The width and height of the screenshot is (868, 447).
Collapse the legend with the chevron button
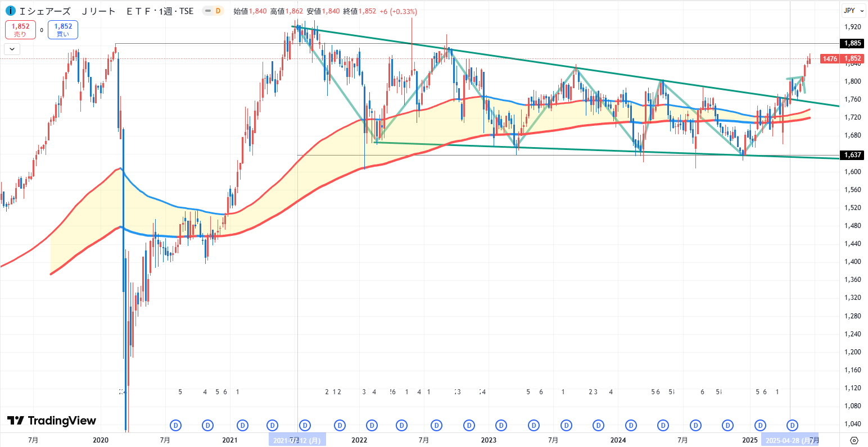click(x=12, y=49)
